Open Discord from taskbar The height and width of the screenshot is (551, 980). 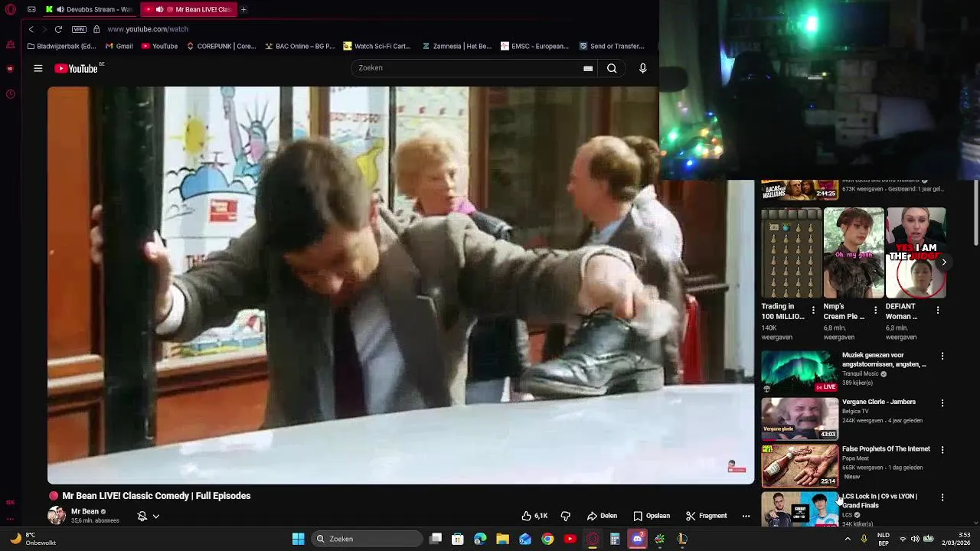pyautogui.click(x=637, y=539)
